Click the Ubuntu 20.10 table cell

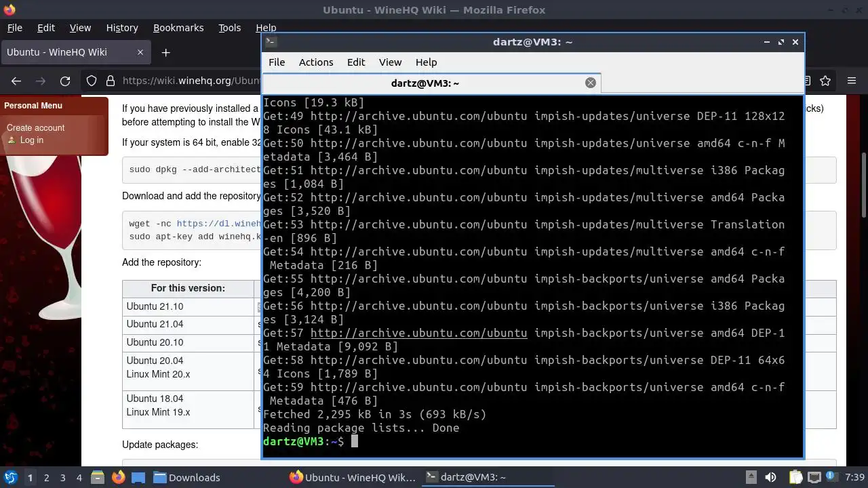click(188, 342)
